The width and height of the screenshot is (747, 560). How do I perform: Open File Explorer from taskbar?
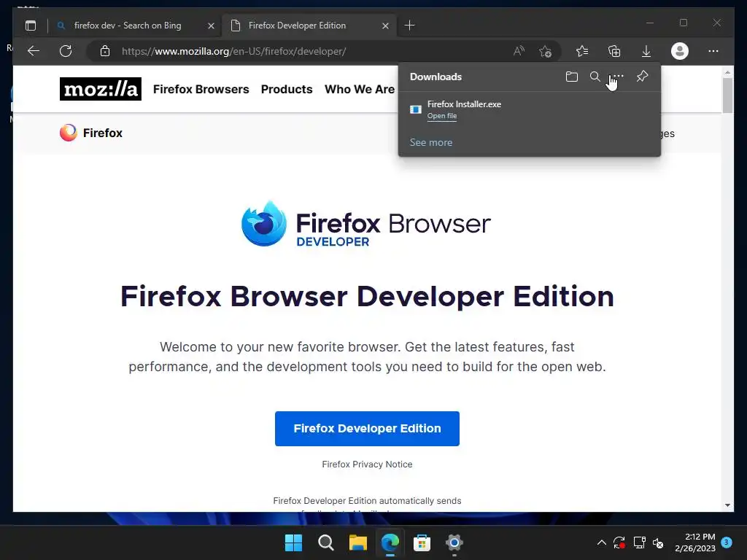pos(357,542)
